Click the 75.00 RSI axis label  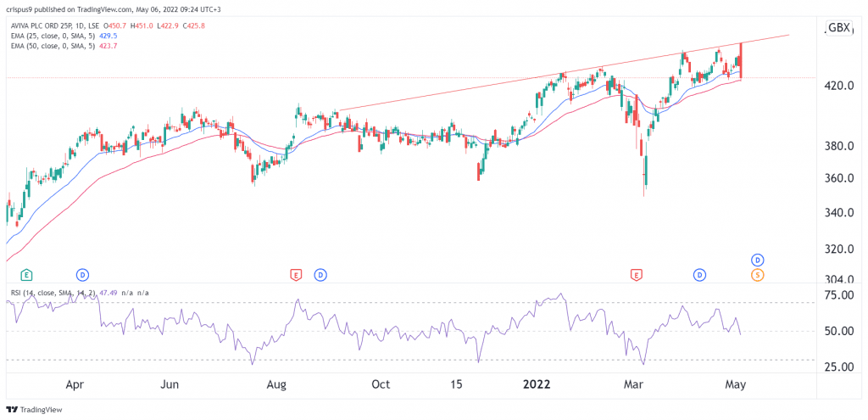point(840,296)
